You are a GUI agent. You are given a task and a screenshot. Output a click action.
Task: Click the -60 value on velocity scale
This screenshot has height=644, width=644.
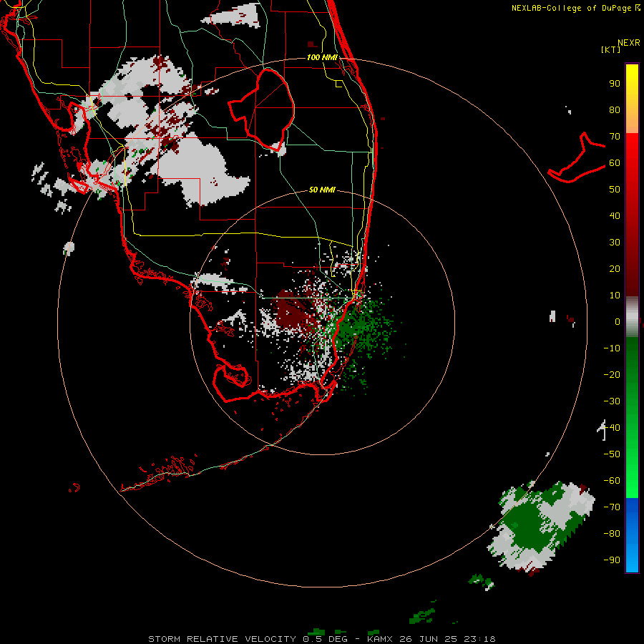pos(612,481)
